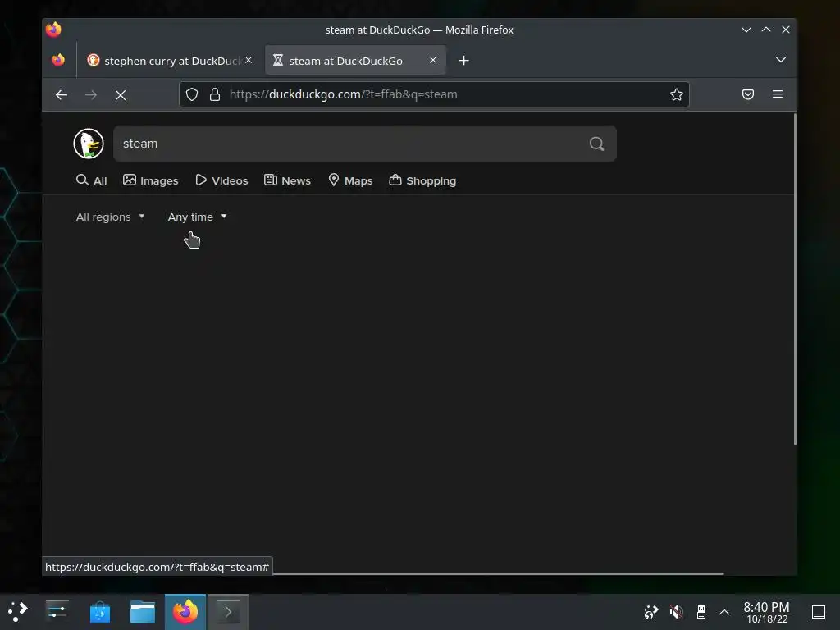840x630 pixels.
Task: Submit search with magnifier icon
Action: [x=597, y=144]
